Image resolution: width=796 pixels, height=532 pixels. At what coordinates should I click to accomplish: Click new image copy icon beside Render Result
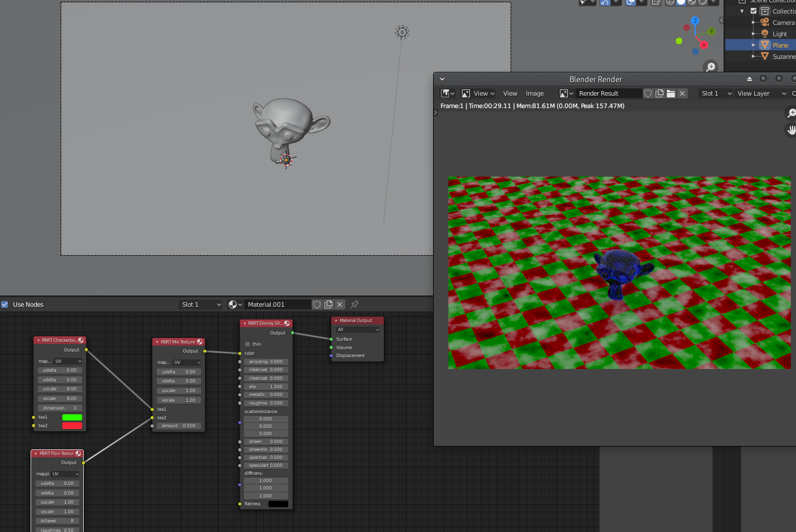[660, 93]
